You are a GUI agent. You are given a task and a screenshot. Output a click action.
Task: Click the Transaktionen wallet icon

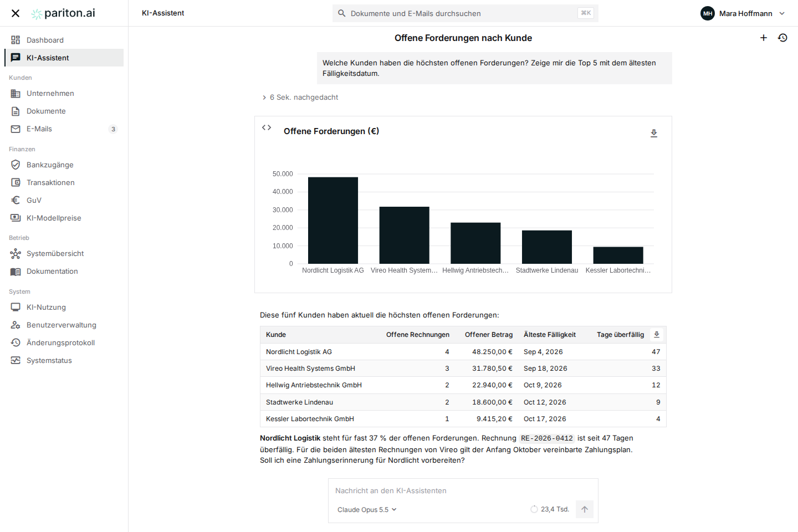point(16,182)
